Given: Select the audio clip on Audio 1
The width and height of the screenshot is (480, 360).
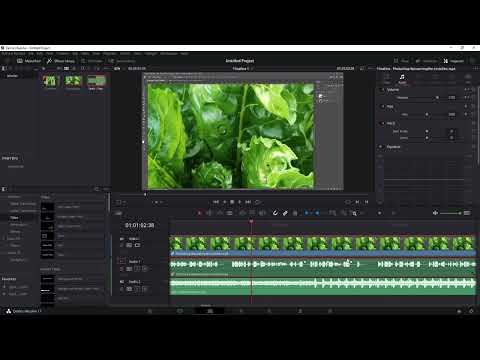Looking at the screenshot, I should point(323,266).
